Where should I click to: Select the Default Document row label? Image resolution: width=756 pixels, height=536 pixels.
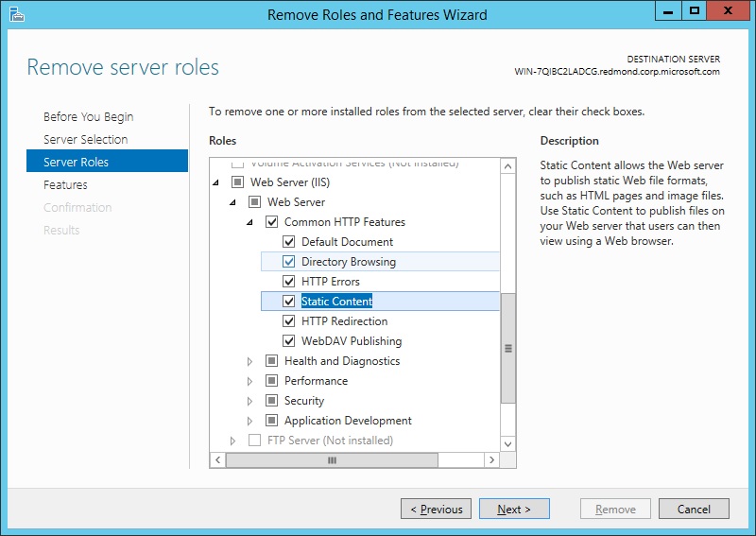347,242
